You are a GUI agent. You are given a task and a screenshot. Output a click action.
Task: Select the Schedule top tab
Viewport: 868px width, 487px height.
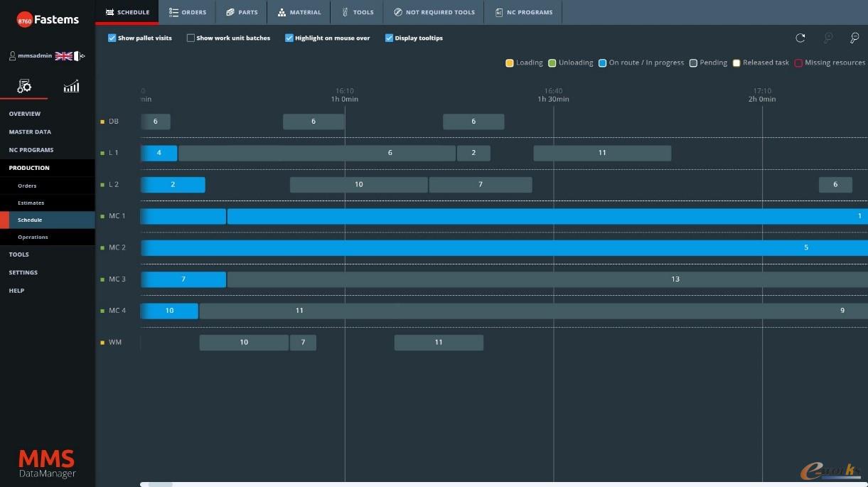[x=127, y=12]
